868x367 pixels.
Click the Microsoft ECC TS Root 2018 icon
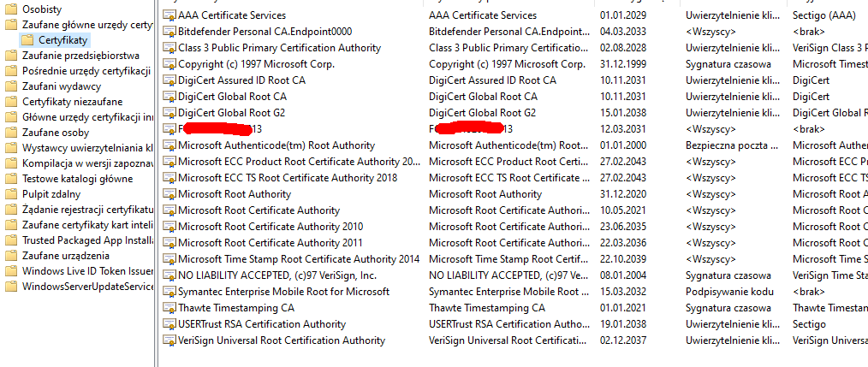click(169, 178)
